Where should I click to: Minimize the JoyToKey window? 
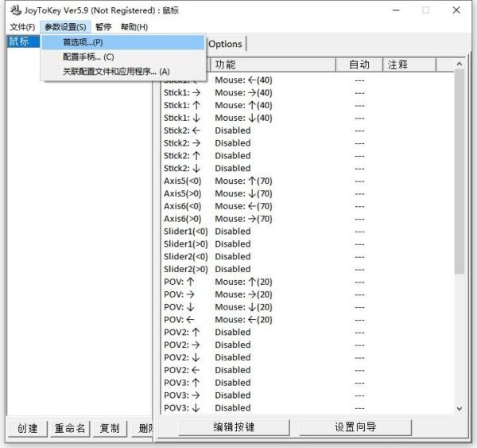coord(396,10)
